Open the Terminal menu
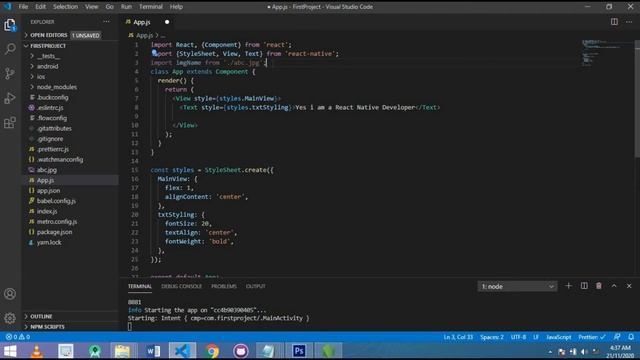Screen dimensions: 640x360 (151, 7)
